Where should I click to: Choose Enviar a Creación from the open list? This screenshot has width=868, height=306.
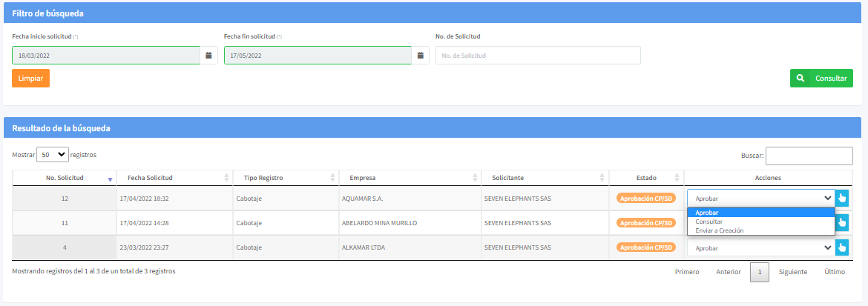point(720,230)
